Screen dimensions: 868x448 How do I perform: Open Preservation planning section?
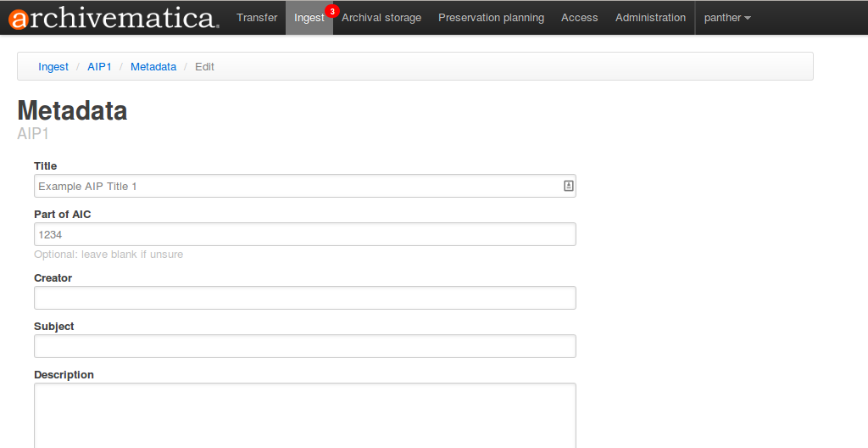491,18
